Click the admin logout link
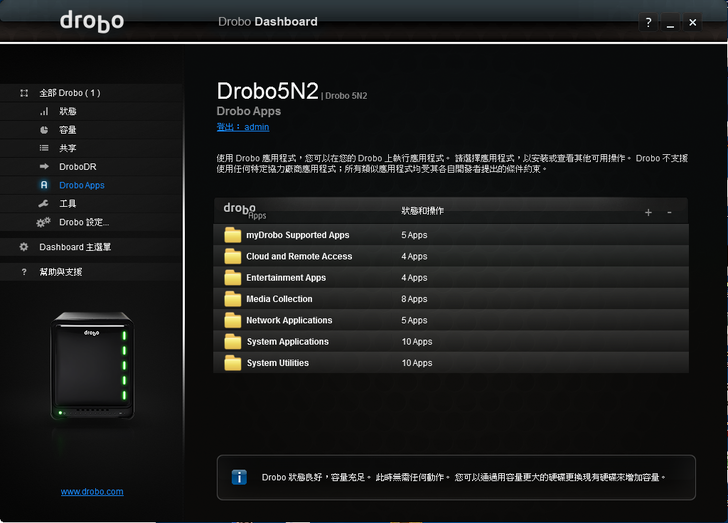 (243, 127)
